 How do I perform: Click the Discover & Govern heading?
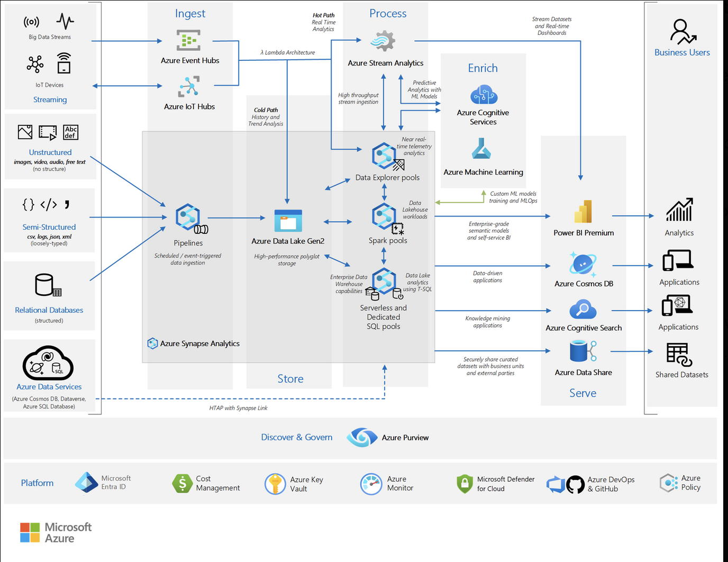point(296,437)
